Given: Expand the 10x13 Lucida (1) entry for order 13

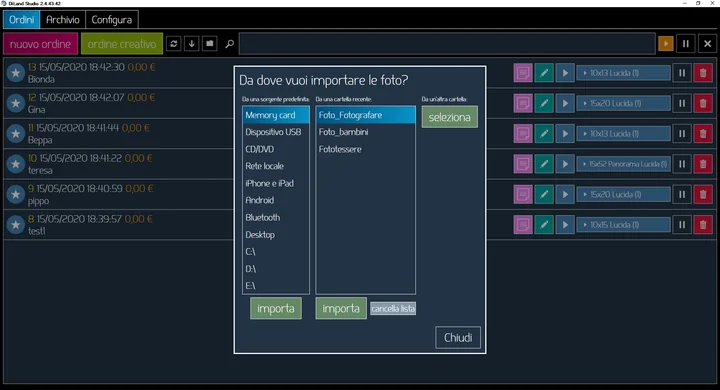Looking at the screenshot, I should tap(624, 73).
